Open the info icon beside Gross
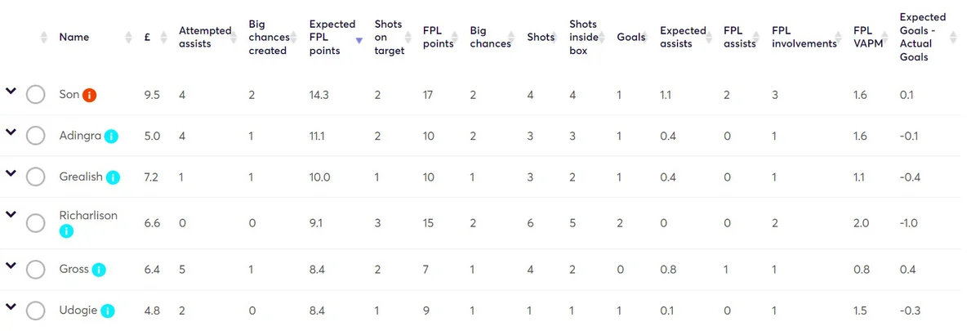 point(100,269)
